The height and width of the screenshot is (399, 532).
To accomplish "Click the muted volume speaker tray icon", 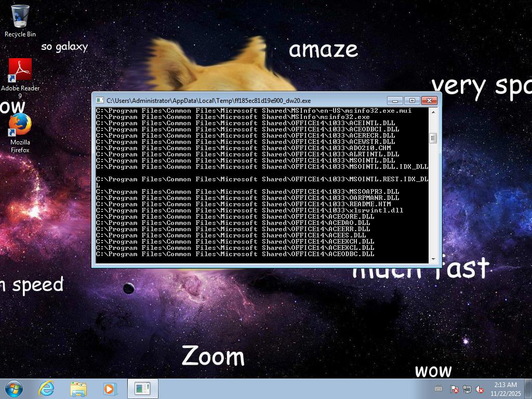I will (480, 389).
